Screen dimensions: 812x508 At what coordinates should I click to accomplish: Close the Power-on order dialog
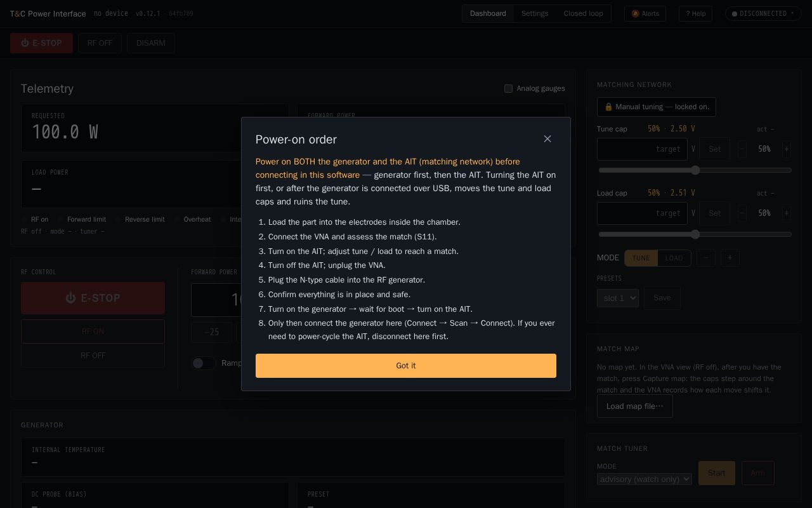point(547,139)
